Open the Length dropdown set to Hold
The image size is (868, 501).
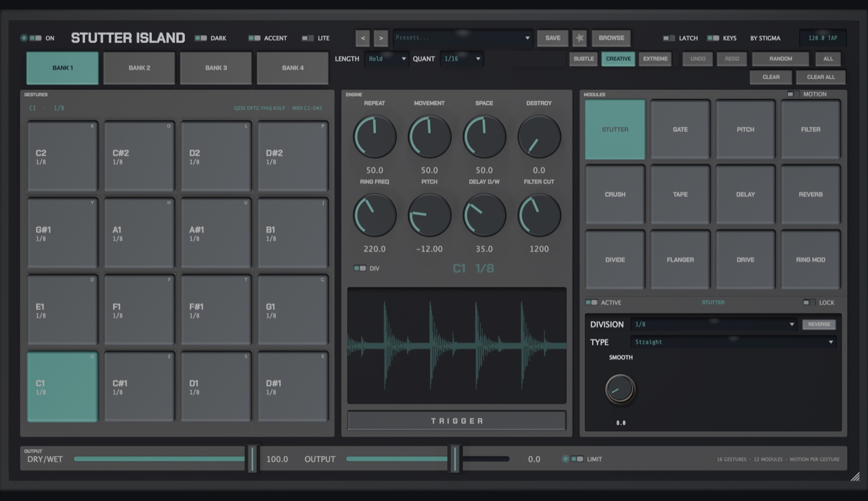[387, 59]
